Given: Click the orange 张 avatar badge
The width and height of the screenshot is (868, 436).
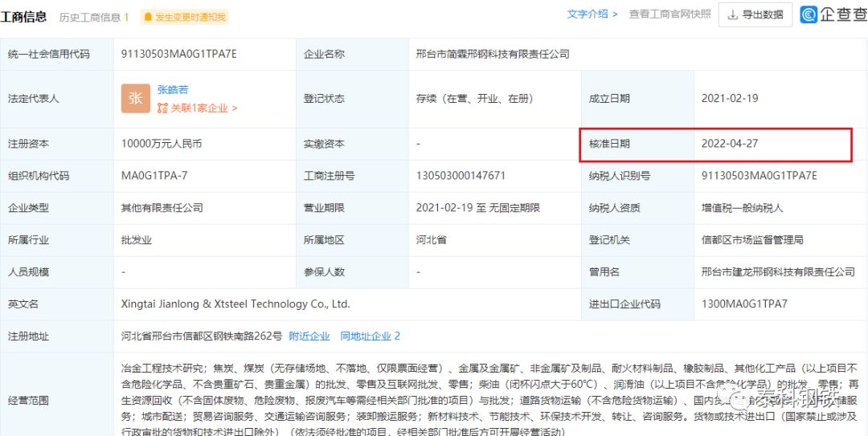Looking at the screenshot, I should click(x=136, y=98).
